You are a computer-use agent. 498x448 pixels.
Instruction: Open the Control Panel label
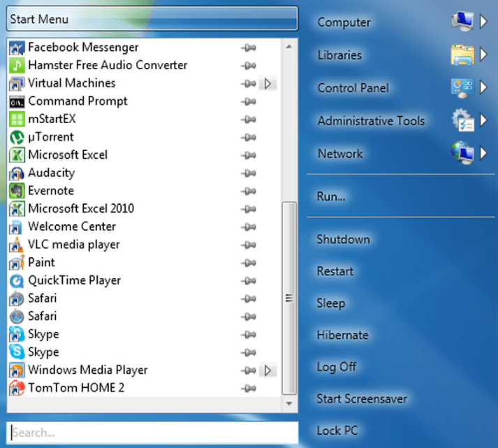pos(353,88)
